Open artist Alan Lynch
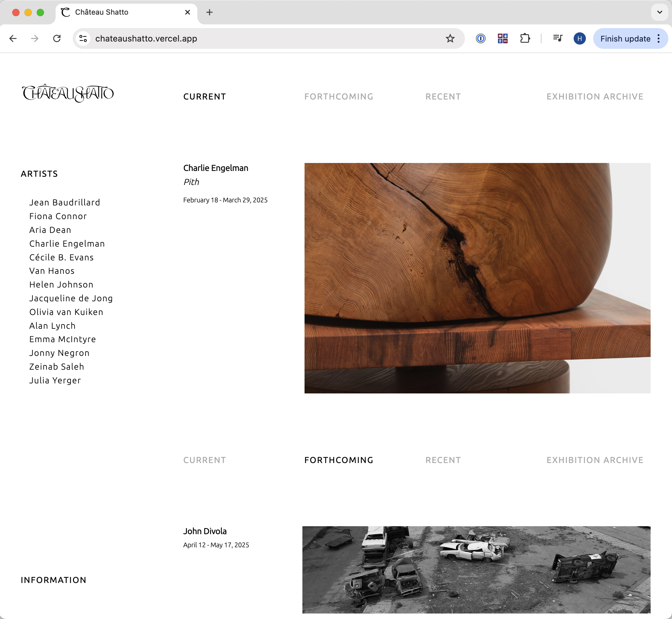The image size is (672, 619). pyautogui.click(x=52, y=326)
